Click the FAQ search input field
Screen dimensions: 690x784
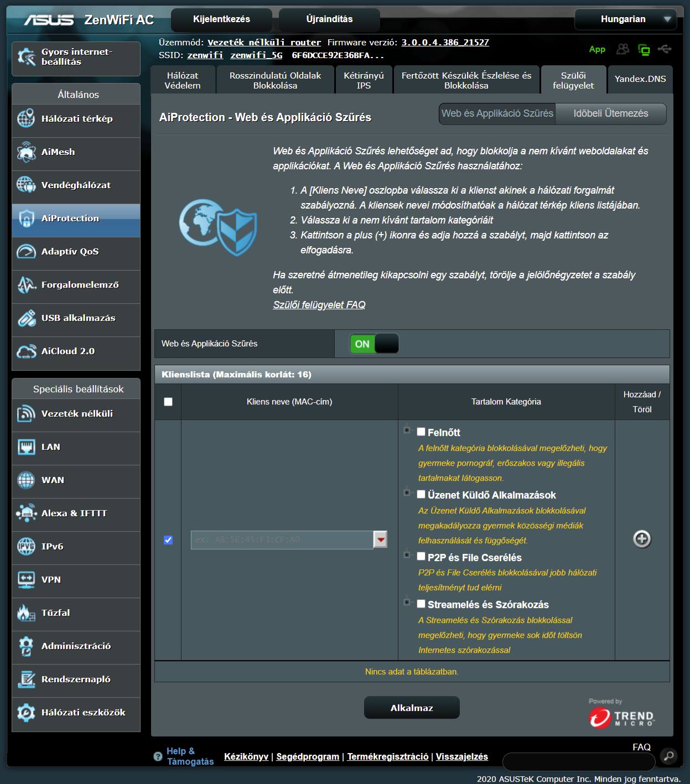(579, 761)
